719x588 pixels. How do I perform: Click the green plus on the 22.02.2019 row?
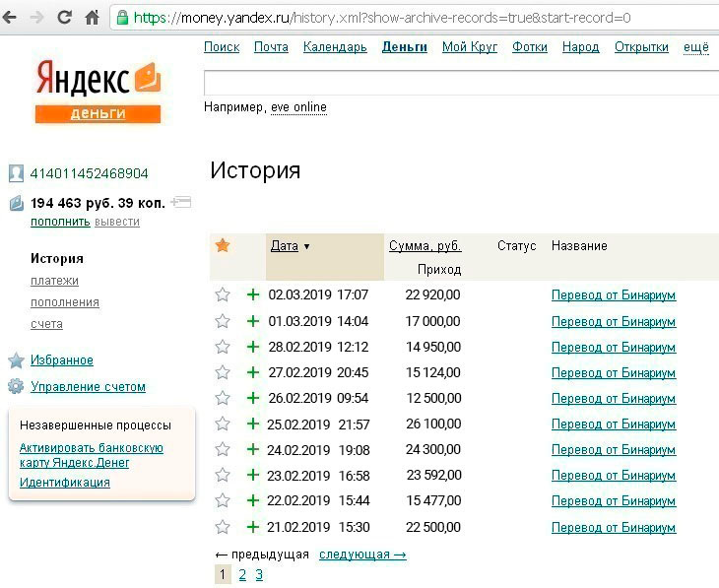253,500
